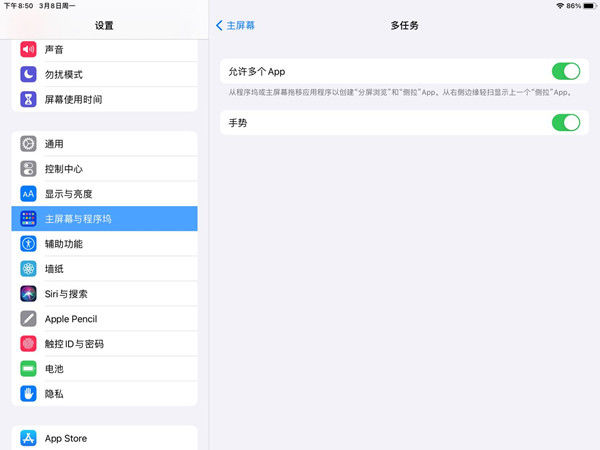Open 声音 settings row

point(104,49)
